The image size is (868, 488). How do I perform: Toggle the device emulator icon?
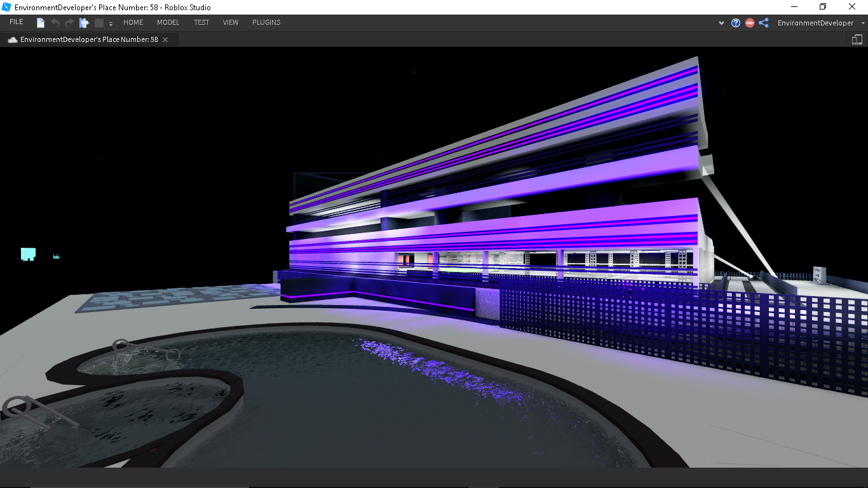[x=857, y=39]
